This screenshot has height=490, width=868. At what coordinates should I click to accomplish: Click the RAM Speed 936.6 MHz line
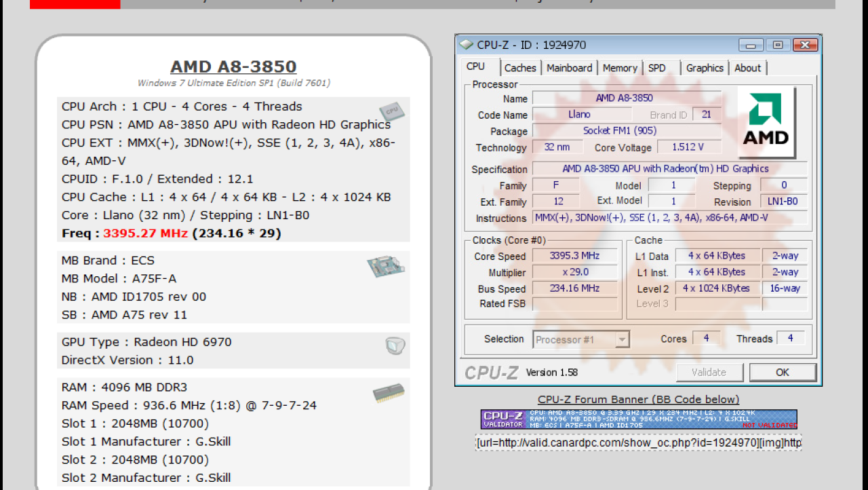click(x=189, y=406)
